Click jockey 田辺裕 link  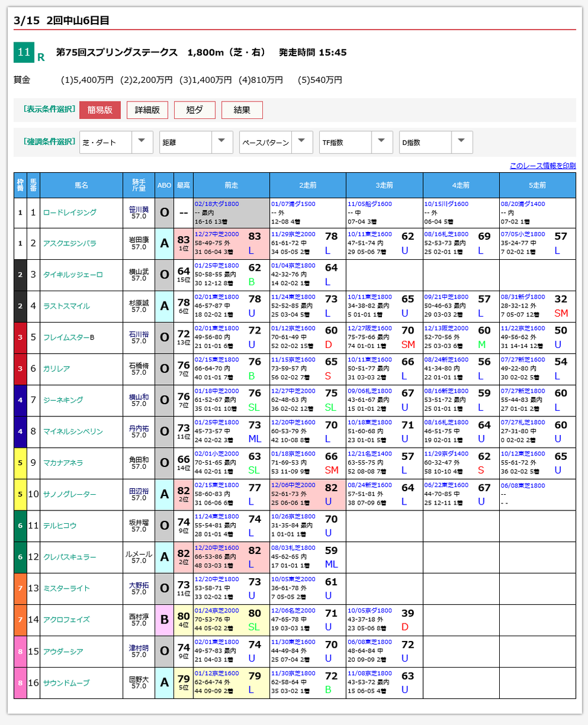coord(139,492)
